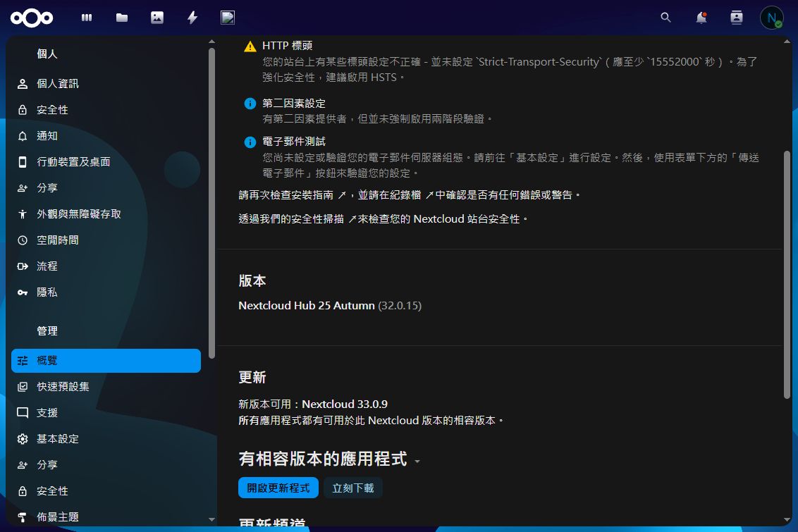Click 開啟更新程式 button
Screen dimensions: 798x532
(278, 488)
